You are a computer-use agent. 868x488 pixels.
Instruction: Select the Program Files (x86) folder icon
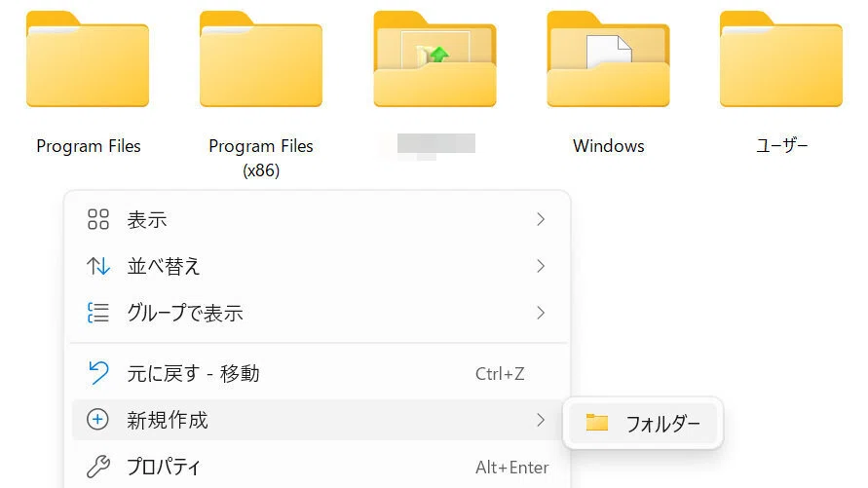pyautogui.click(x=261, y=58)
